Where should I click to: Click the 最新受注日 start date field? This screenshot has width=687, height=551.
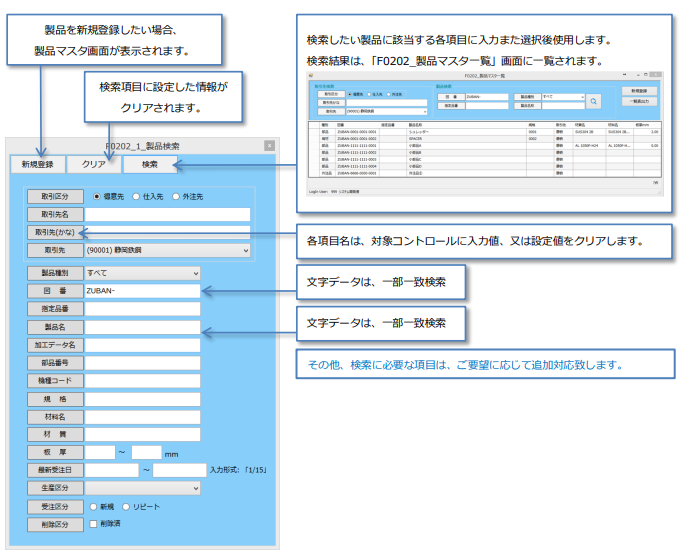pos(112,470)
